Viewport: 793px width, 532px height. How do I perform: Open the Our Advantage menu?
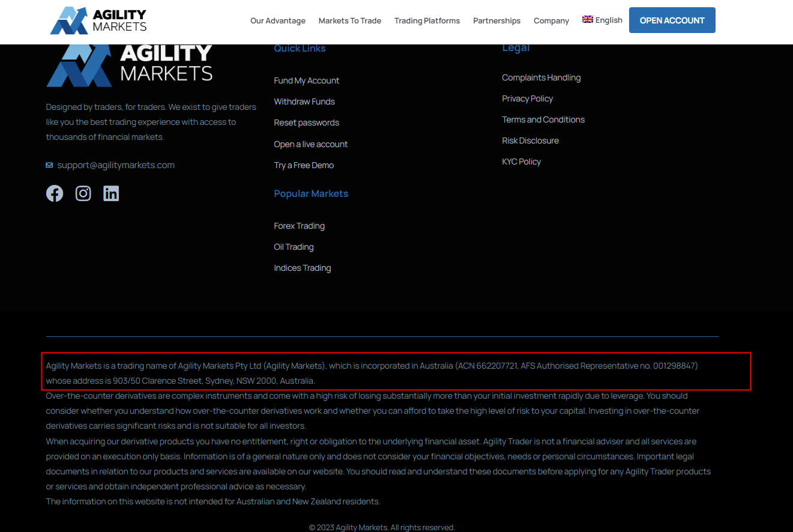[x=278, y=20]
